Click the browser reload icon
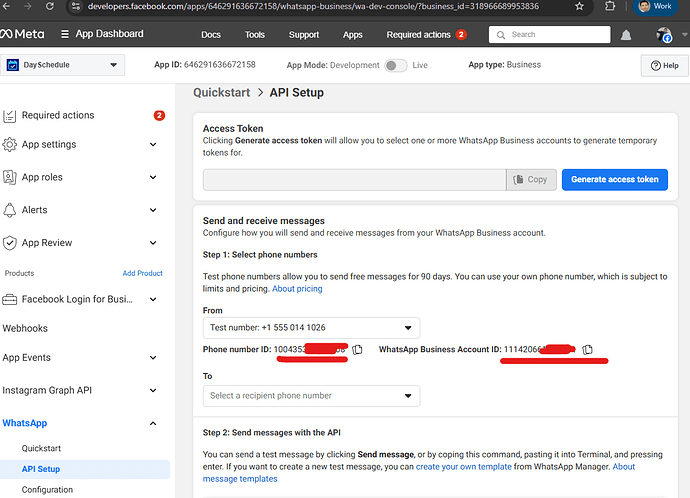This screenshot has height=498, width=690. tap(50, 6)
